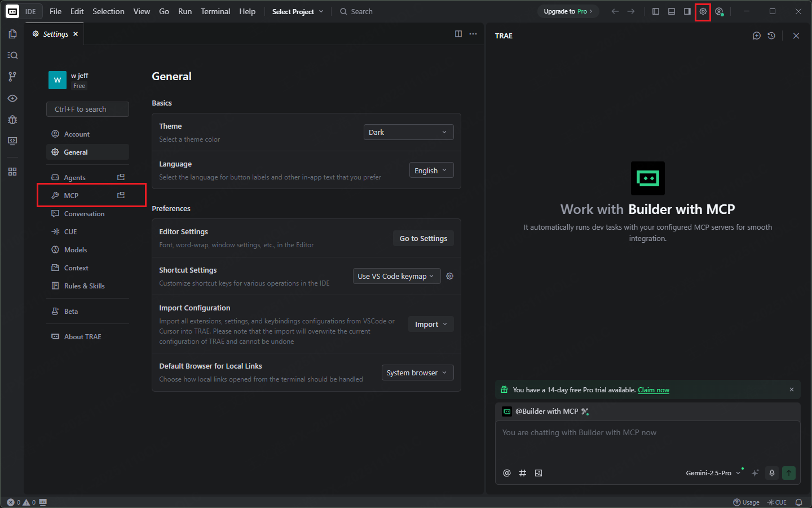Open chat history with the clock icon
The width and height of the screenshot is (812, 508).
pyautogui.click(x=771, y=35)
